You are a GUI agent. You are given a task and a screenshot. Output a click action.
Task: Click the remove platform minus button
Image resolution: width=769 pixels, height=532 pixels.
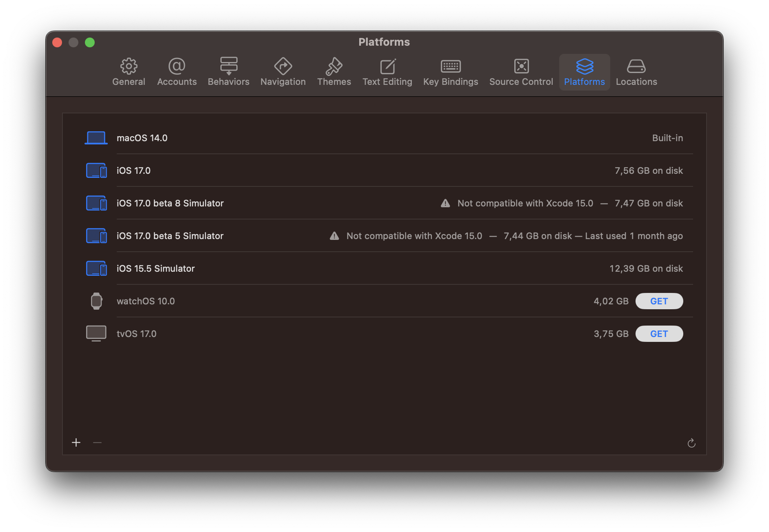97,442
